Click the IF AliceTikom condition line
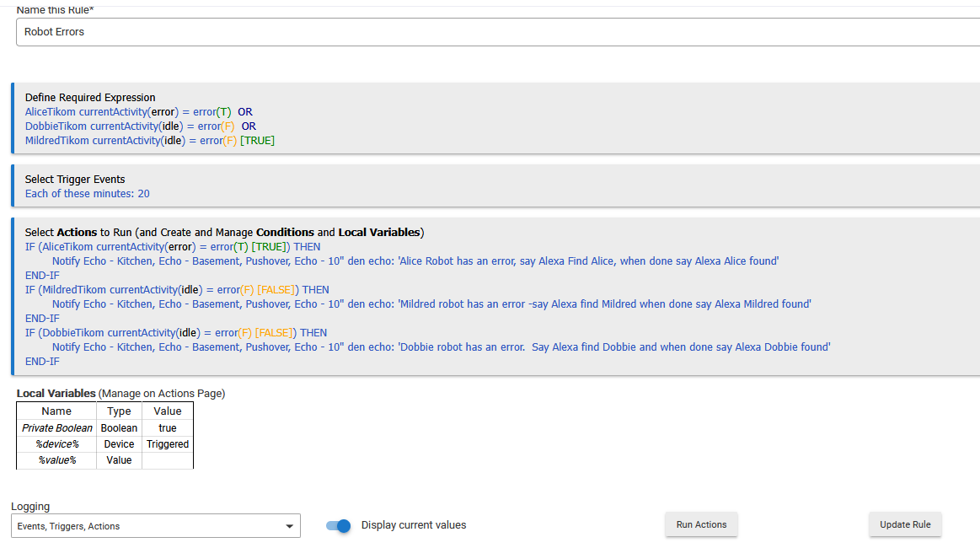Image resolution: width=980 pixels, height=548 pixels. 173,247
